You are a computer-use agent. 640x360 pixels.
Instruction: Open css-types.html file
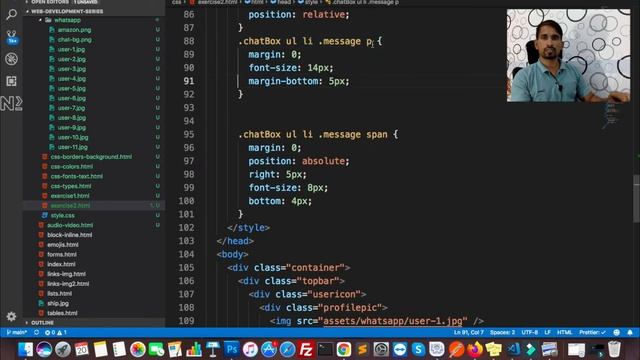[x=71, y=186]
